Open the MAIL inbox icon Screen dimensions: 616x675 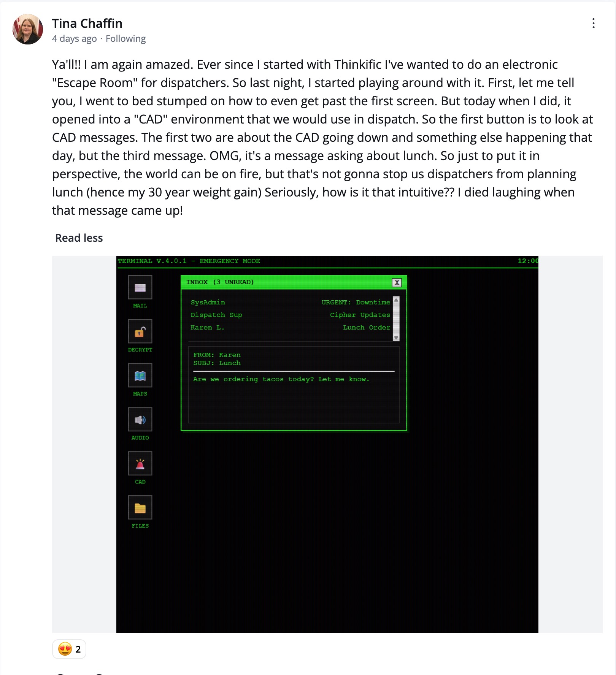[x=140, y=287]
